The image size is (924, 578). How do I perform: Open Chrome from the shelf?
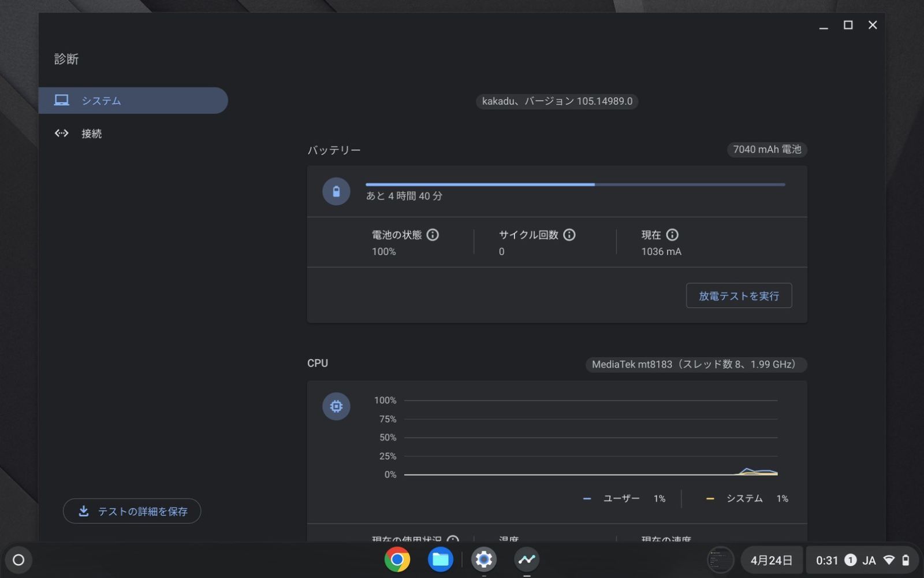click(397, 560)
